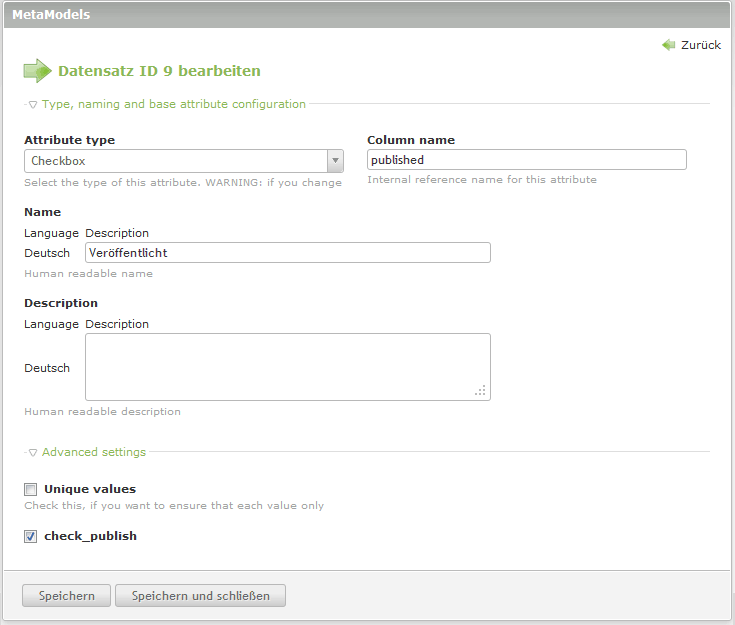Viewport: 735px width, 625px height.
Task: Click the triangle icon before Type, naming section
Action: [33, 104]
